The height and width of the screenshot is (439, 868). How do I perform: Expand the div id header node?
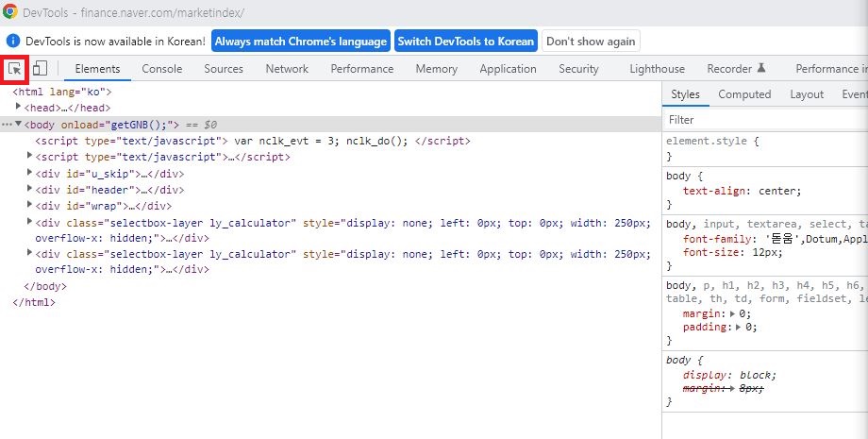[29, 188]
